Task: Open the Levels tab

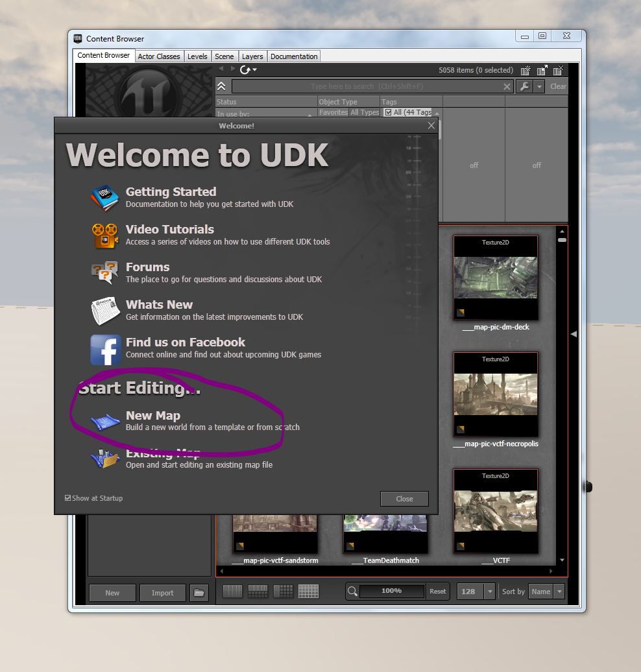Action: [x=197, y=56]
